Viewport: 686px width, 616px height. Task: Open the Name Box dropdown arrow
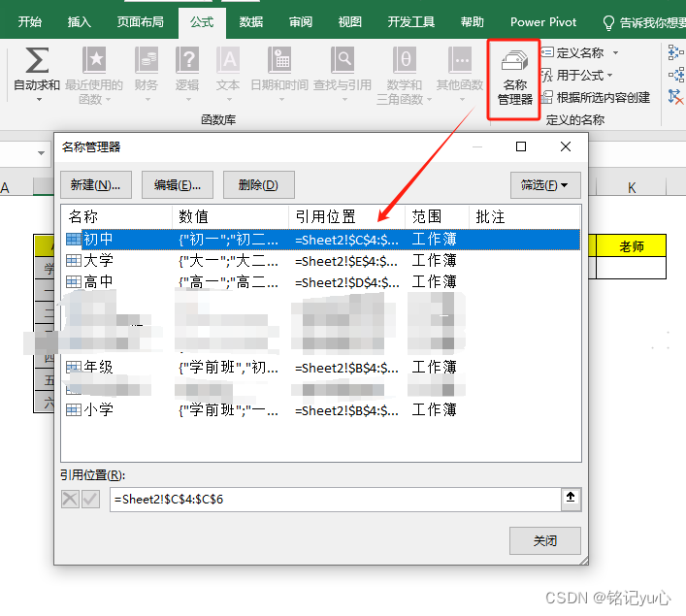41,153
